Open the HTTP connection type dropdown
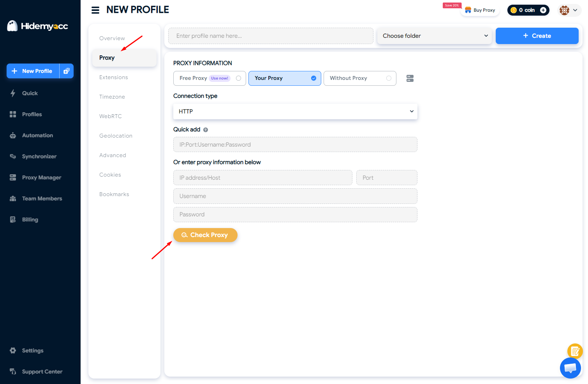This screenshot has width=588, height=384. point(295,111)
